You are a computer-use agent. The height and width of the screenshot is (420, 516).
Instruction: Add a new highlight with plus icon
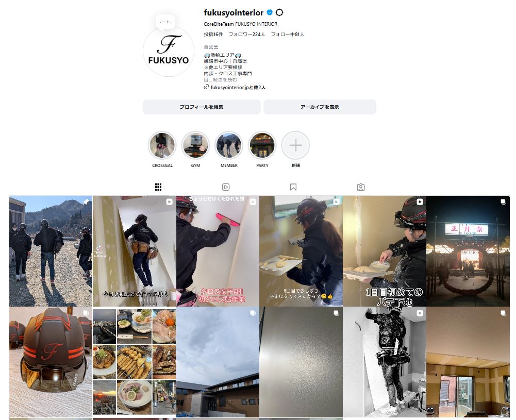tap(295, 145)
